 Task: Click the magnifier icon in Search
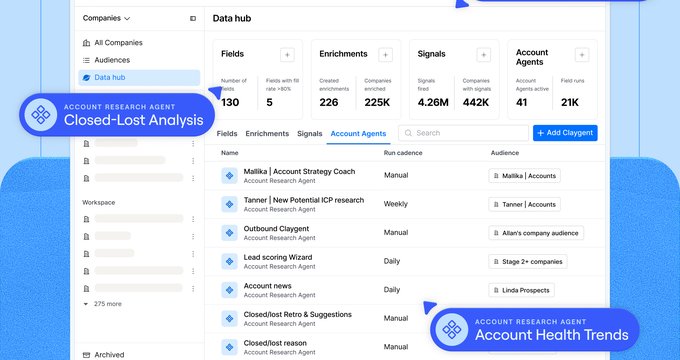coord(408,133)
